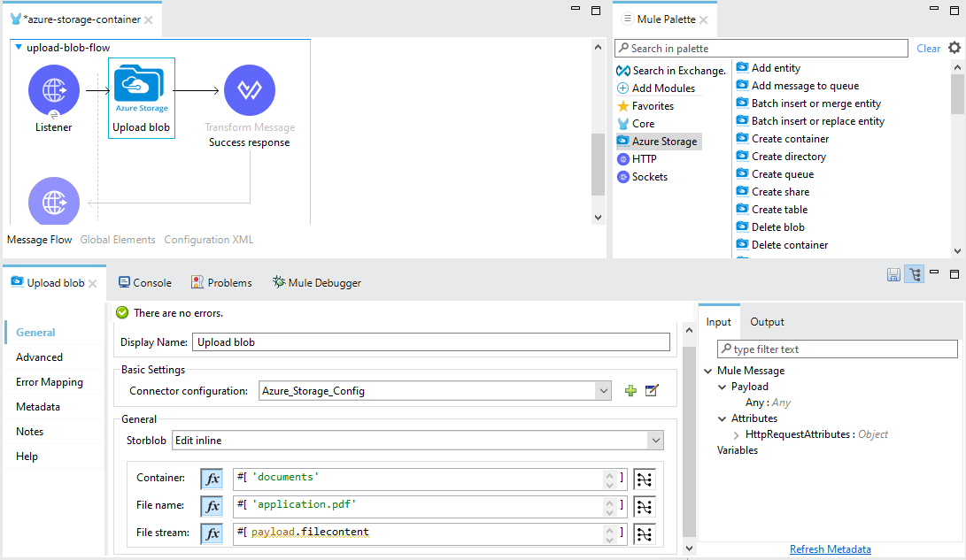Open mapping view icon next to Container field

(x=645, y=478)
